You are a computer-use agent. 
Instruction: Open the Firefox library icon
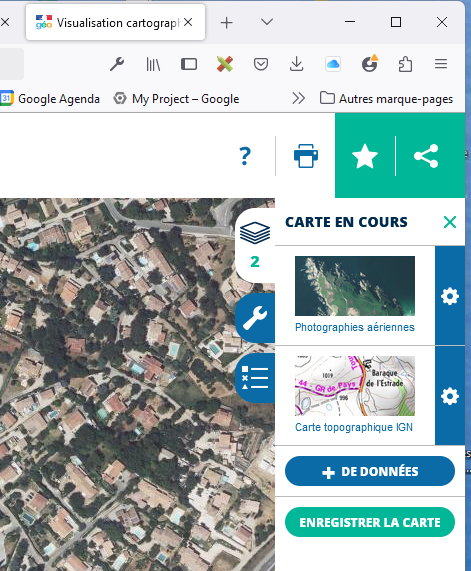point(153,64)
